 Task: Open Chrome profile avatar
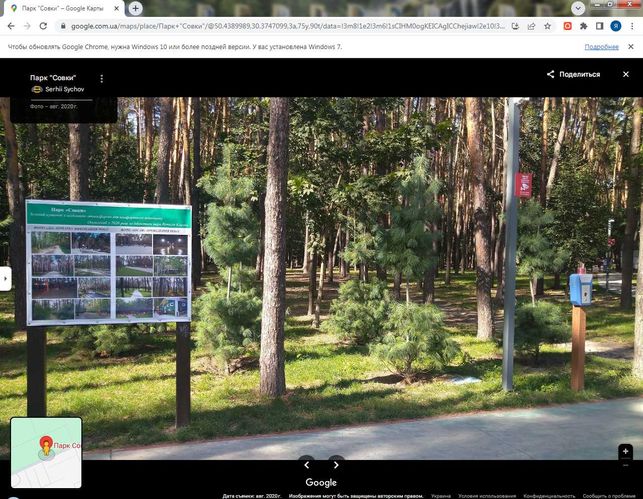615,26
